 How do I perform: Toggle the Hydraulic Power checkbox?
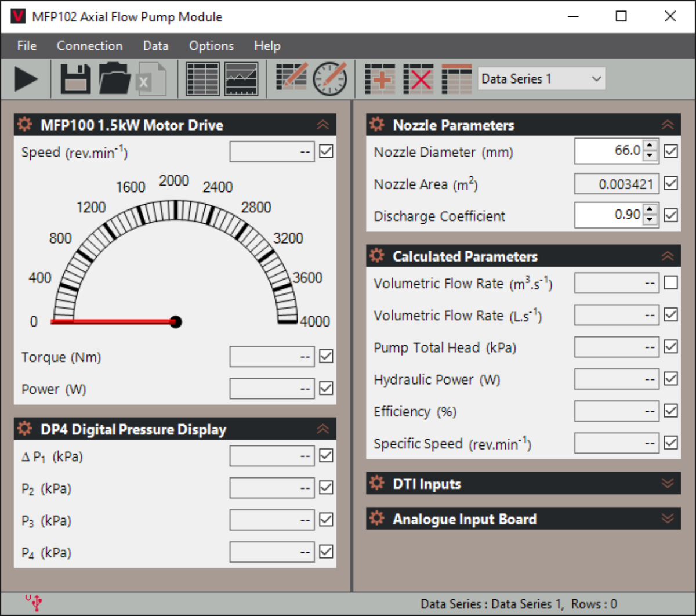click(x=671, y=379)
